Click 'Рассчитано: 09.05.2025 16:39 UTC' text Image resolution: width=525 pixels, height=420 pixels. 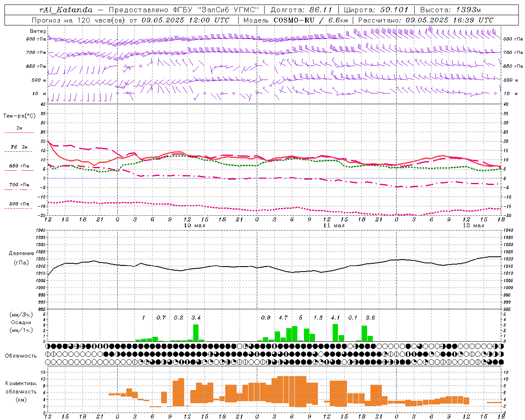tap(426, 20)
